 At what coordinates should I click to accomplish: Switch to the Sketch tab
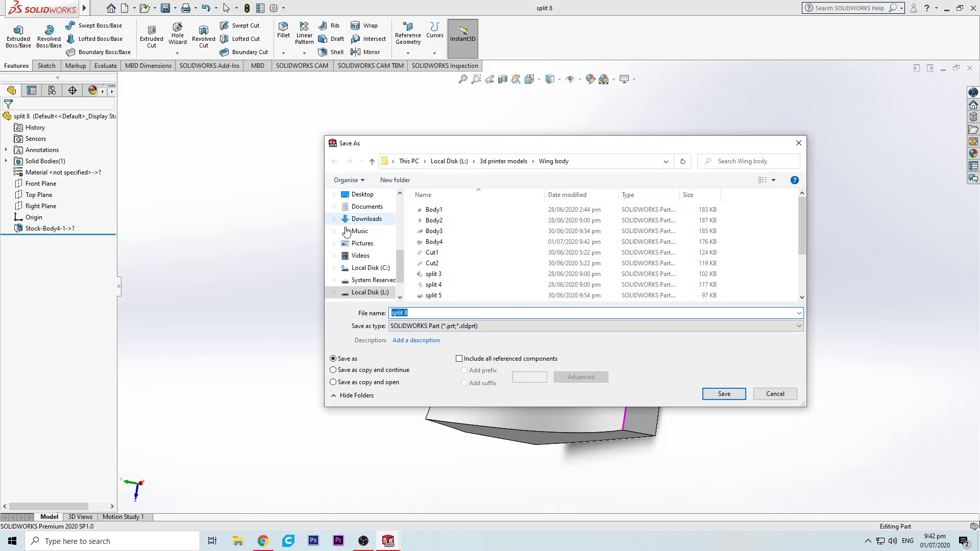click(46, 66)
